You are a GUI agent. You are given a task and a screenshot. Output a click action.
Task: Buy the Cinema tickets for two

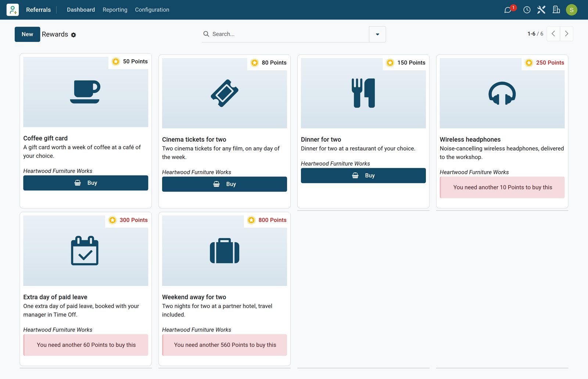[x=225, y=184]
